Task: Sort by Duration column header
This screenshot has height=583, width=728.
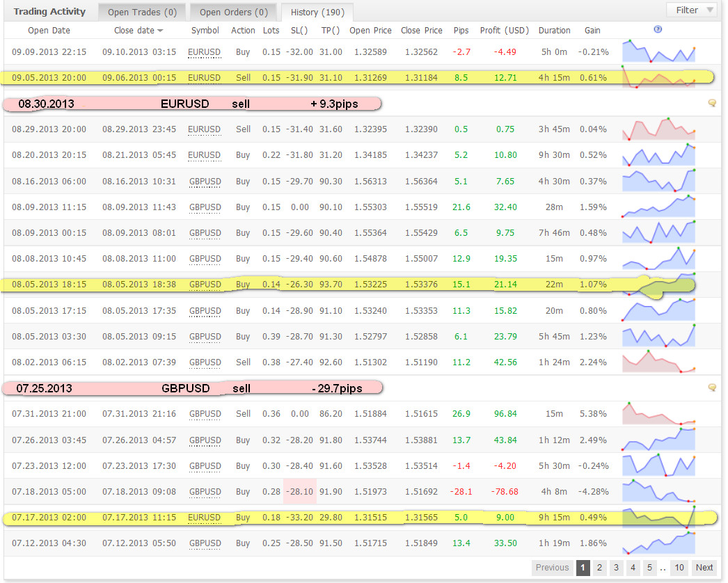Action: 555,31
